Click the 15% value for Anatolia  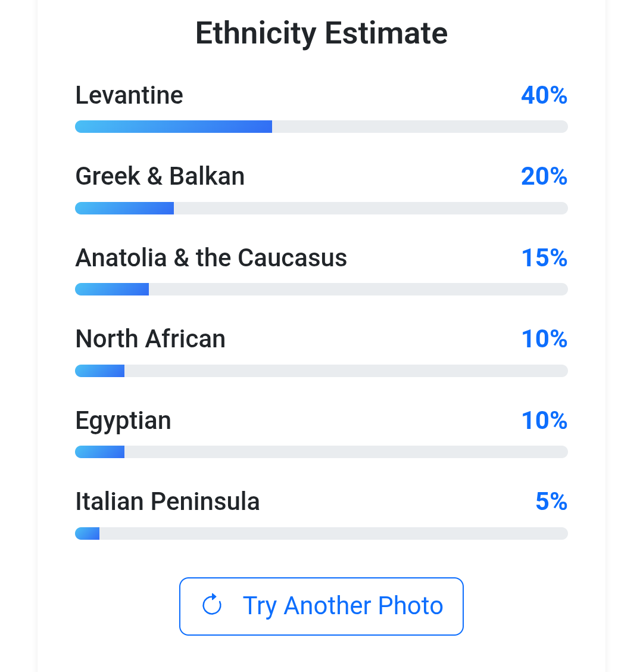[x=544, y=258]
